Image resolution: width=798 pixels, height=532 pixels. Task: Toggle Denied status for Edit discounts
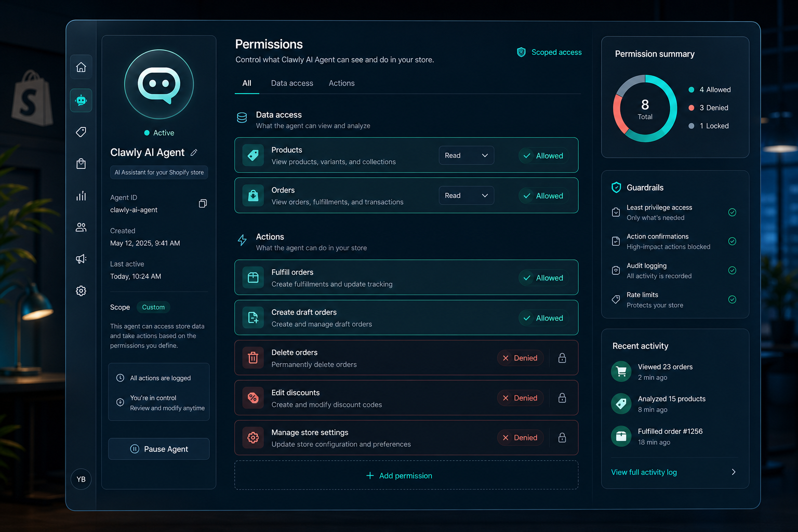[x=520, y=398]
